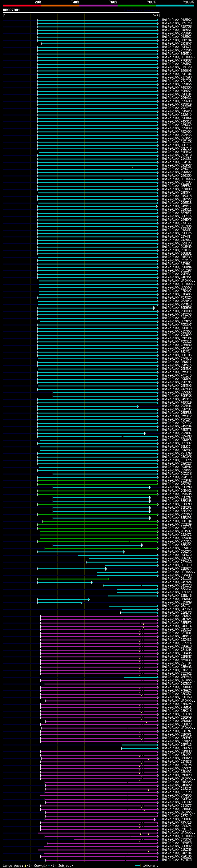Image resolution: width=197 pixels, height=868 pixels.
Task: Open hit UniRef100_Q56ZF0
Action: point(176,551)
